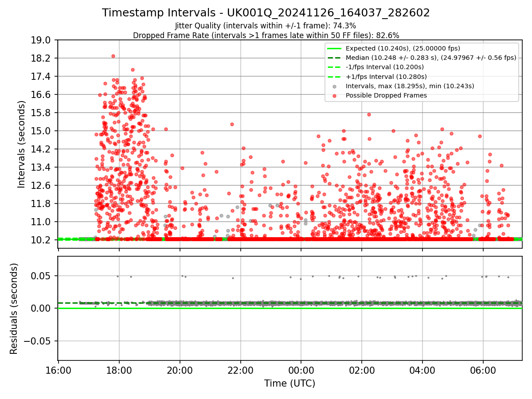Click legend entry 'Expected (10.240s), (25.00000 fps)'
This screenshot has width=532, height=399.
(x=403, y=48)
